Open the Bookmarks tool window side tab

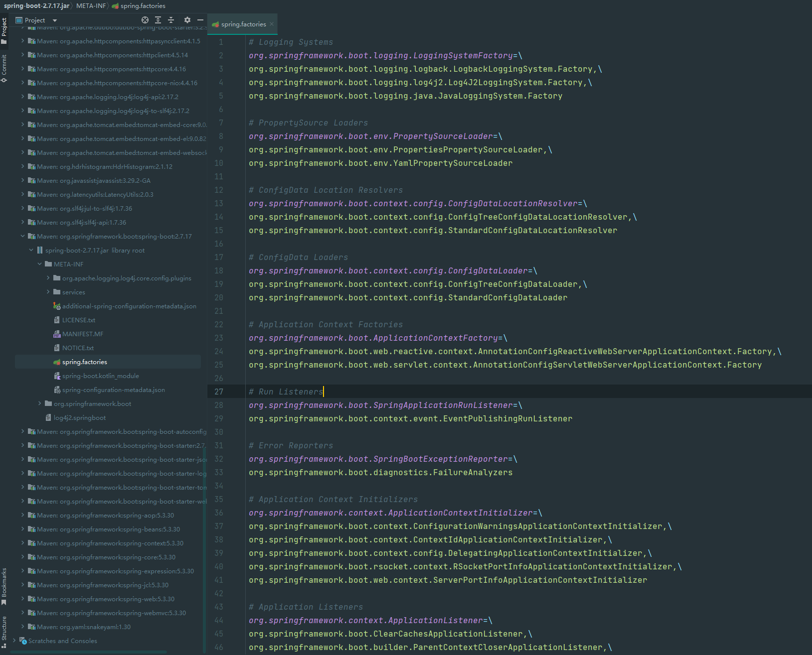4,586
